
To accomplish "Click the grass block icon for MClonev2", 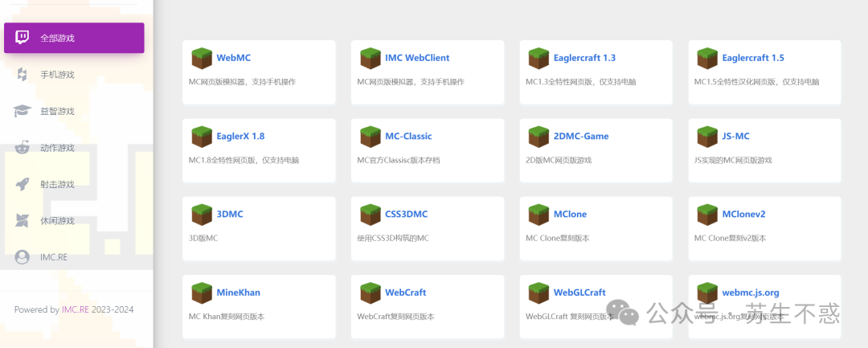I will click(707, 215).
